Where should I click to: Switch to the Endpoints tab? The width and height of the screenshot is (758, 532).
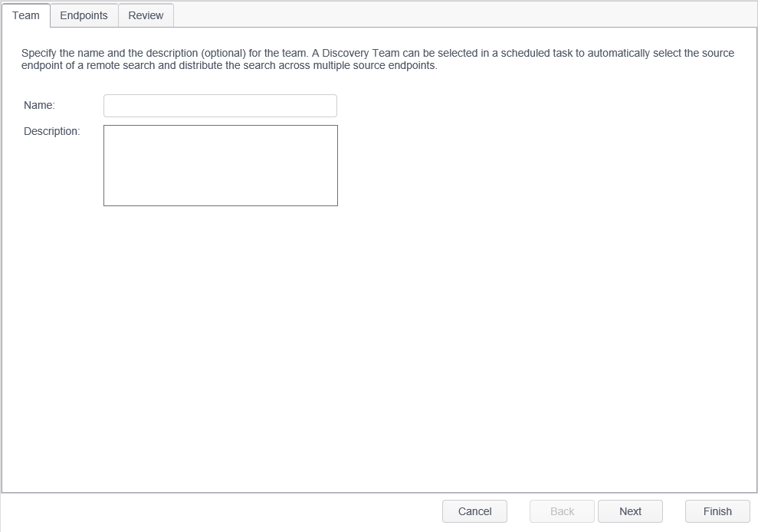84,15
